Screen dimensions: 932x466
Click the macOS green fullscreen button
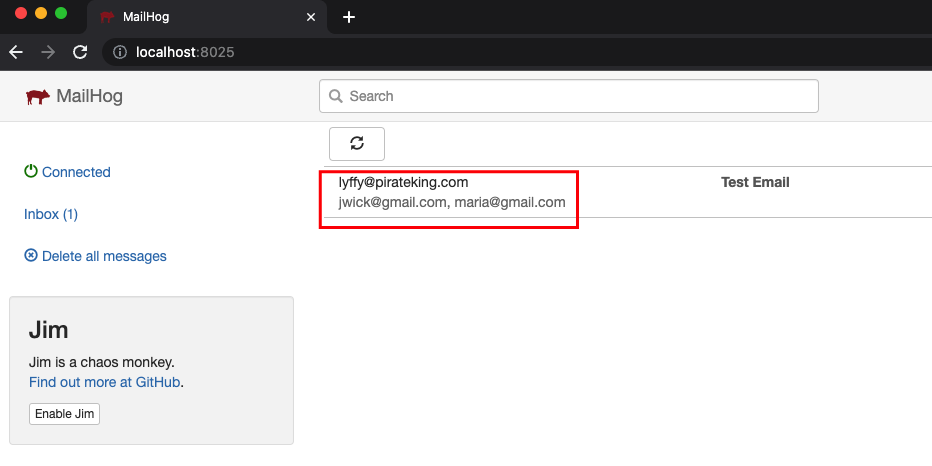61,13
